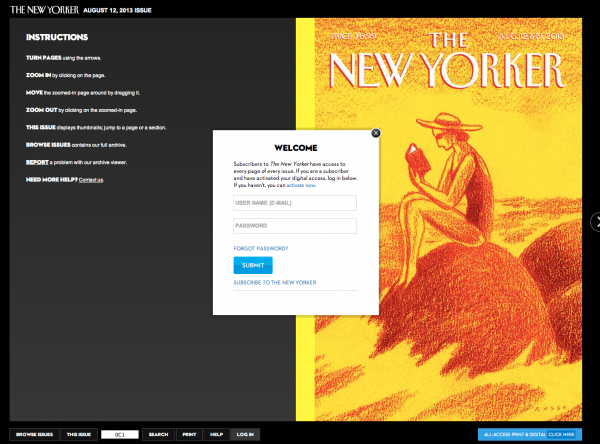This screenshot has height=444, width=600.
Task: Focus the User Name (E-mail) field
Action: pos(295,203)
